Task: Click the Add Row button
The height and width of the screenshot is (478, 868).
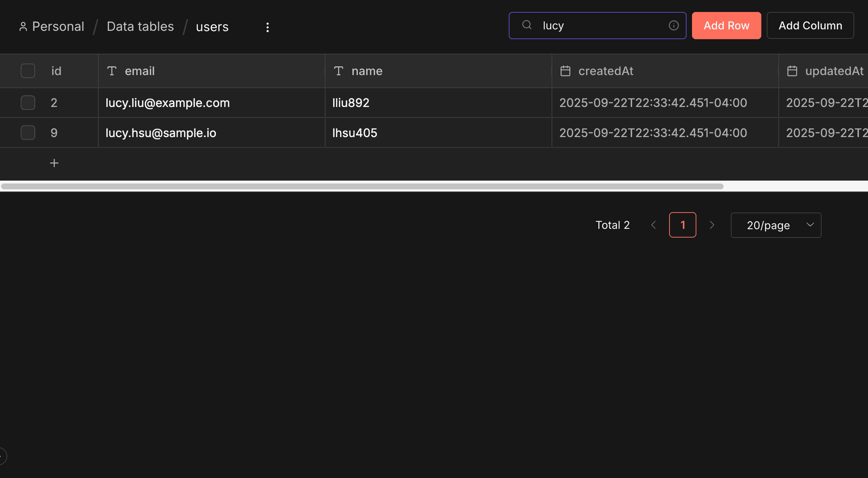Action: (726, 25)
